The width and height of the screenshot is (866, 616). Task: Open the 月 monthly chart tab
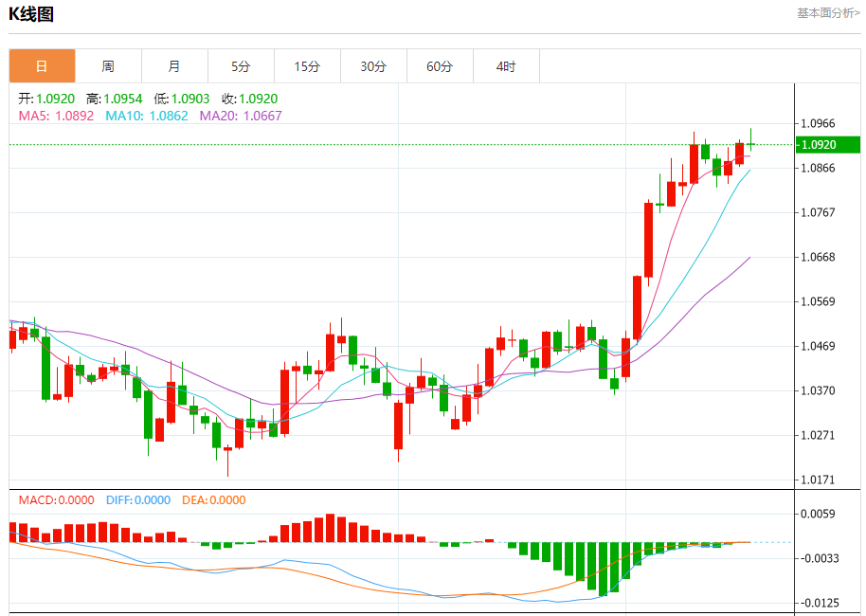[x=174, y=66]
